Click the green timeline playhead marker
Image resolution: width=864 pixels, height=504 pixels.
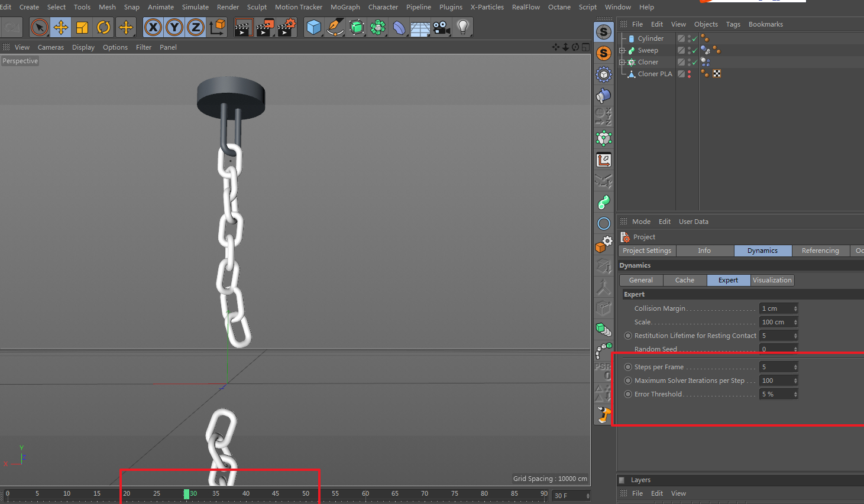[186, 494]
